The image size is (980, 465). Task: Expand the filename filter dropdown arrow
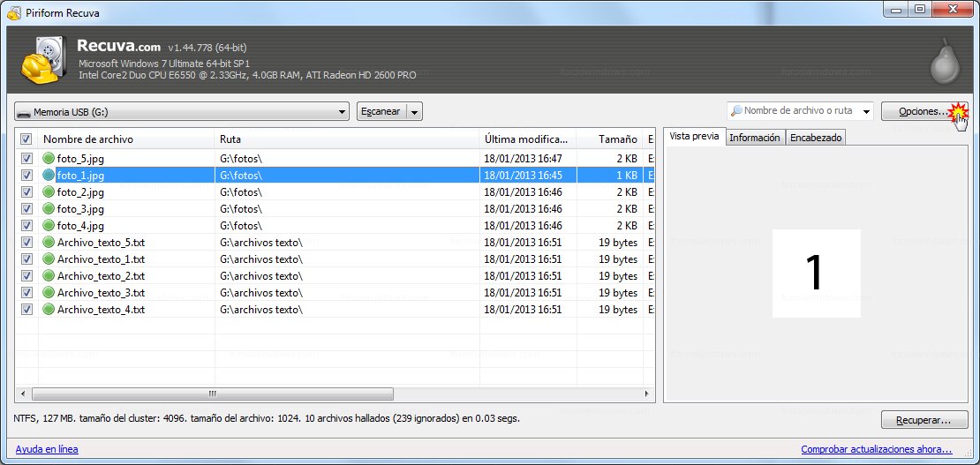point(866,112)
